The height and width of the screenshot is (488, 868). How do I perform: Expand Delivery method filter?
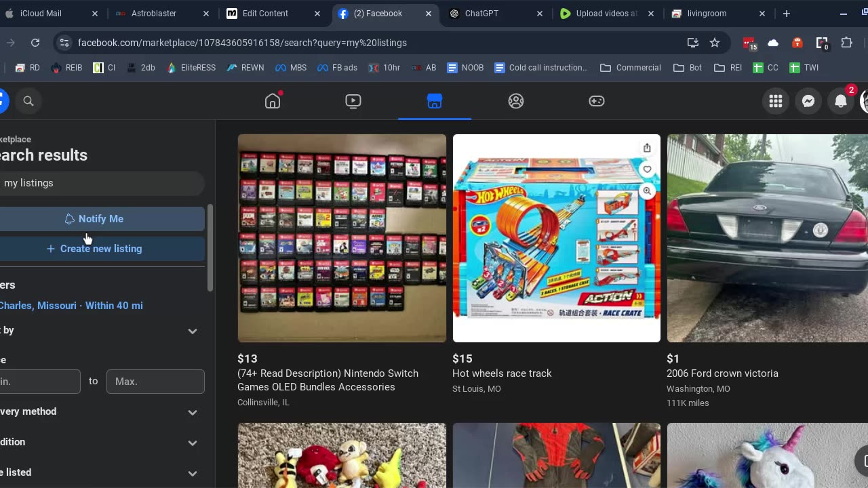tap(193, 412)
